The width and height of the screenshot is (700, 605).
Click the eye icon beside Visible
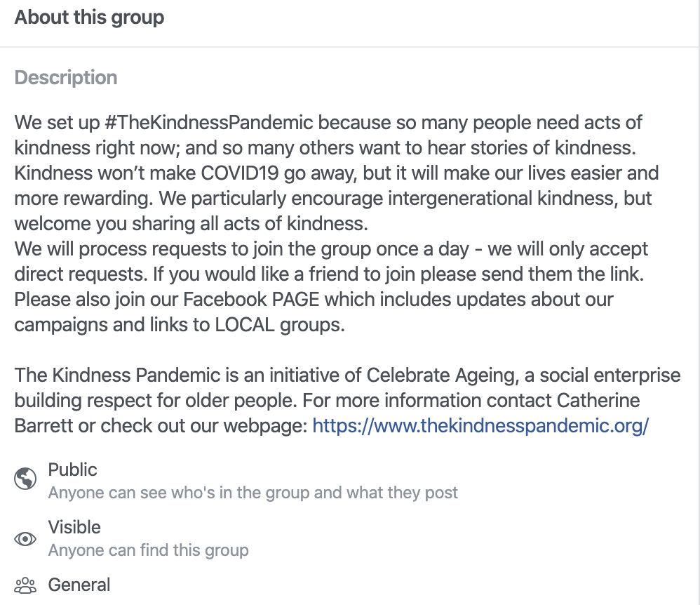(x=25, y=539)
